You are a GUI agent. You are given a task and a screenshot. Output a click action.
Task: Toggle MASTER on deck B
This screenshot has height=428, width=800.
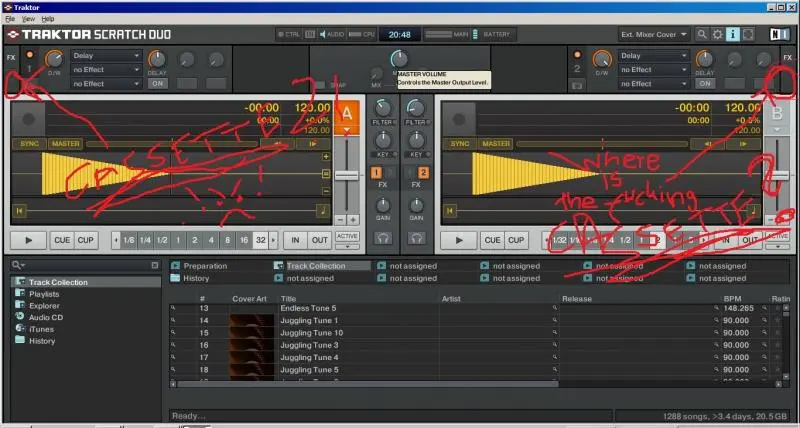492,144
